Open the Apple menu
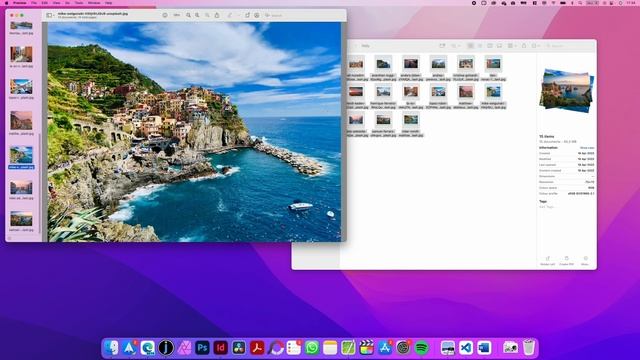Screen dimensions: 640x360 pos(7,3)
